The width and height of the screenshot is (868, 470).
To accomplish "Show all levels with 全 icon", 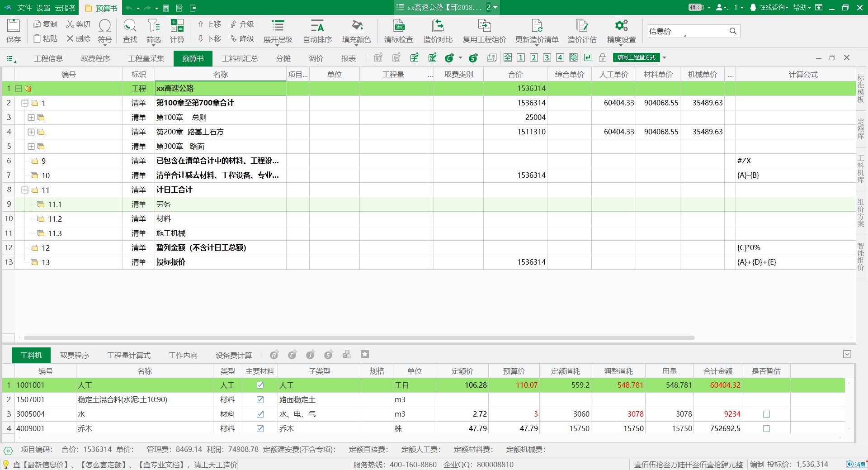I will [508, 57].
